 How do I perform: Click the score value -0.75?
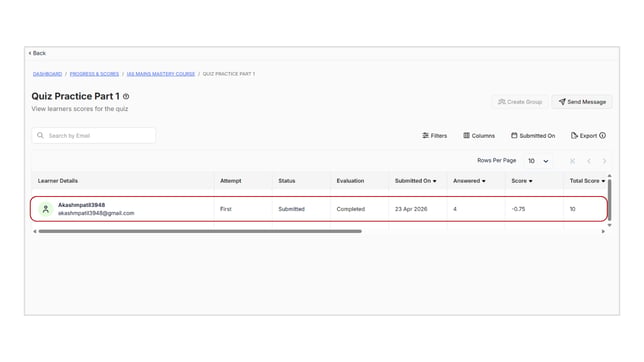pos(518,209)
